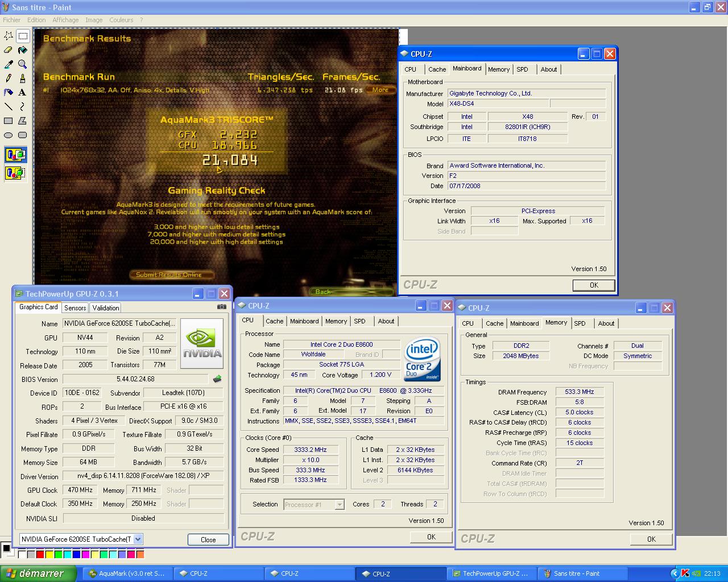Select yellow color swatch in Paint palette

(49, 554)
